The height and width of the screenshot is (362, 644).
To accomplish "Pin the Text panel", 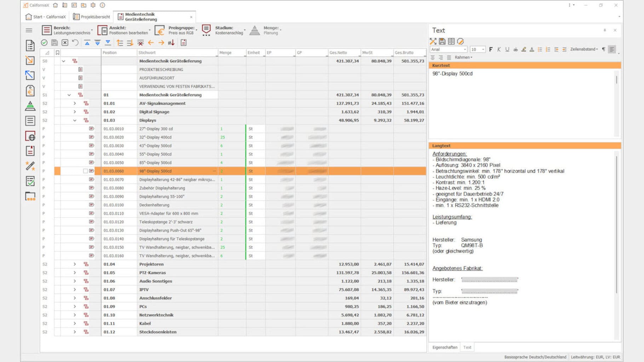I will (605, 30).
